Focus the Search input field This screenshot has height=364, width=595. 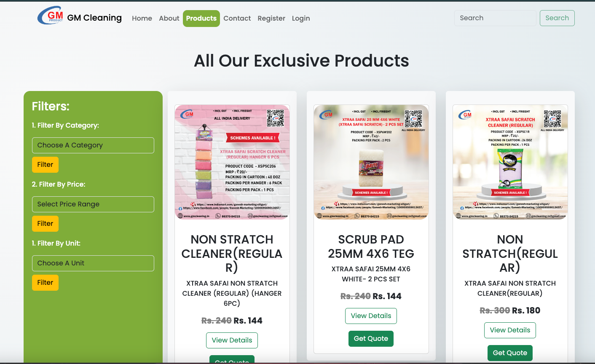(x=495, y=18)
